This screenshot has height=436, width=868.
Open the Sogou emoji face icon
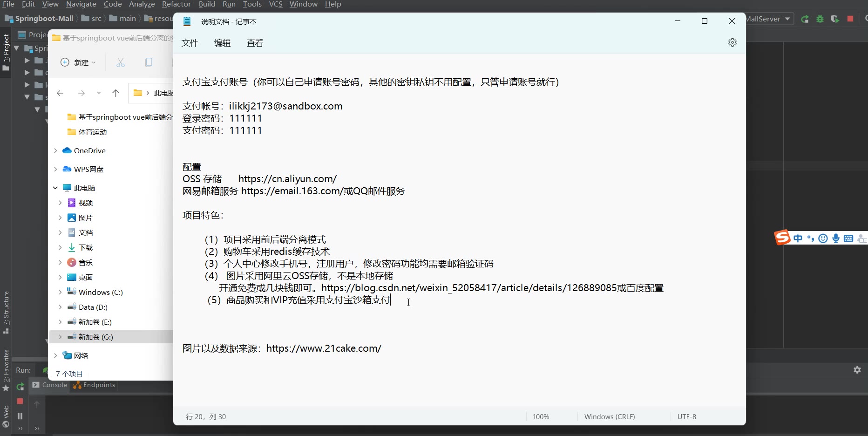click(x=823, y=238)
